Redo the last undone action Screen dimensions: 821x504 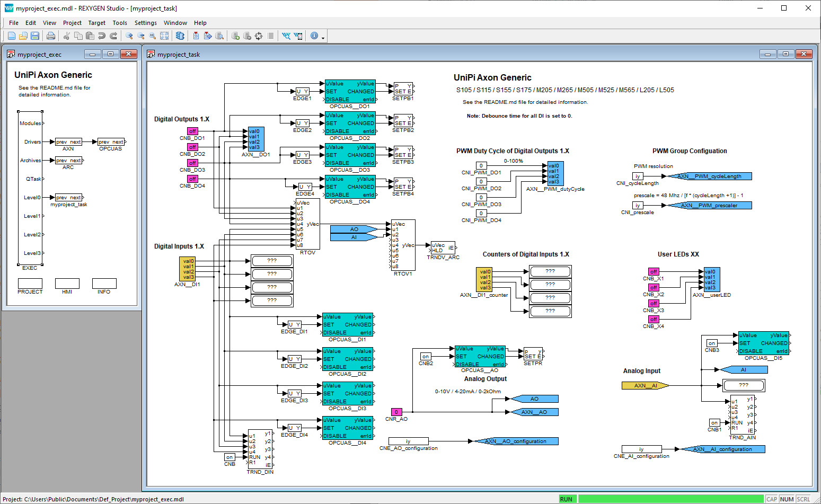coord(113,36)
